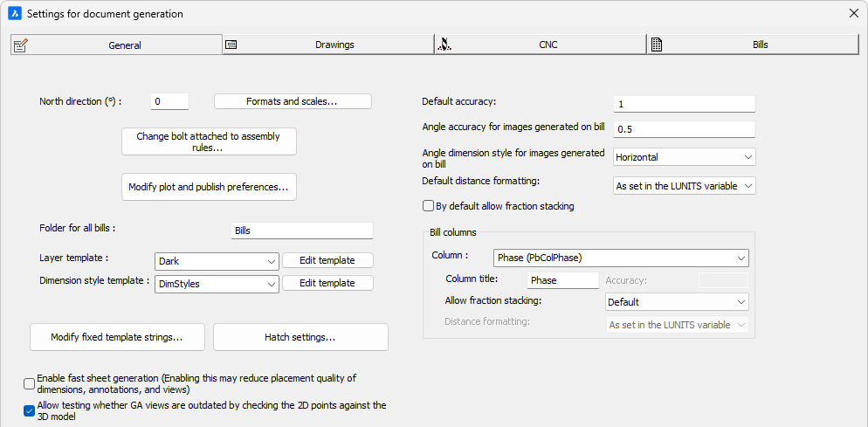Viewport: 868px width, 427px height.
Task: Click Modify plot and publish preferences
Action: tap(209, 187)
